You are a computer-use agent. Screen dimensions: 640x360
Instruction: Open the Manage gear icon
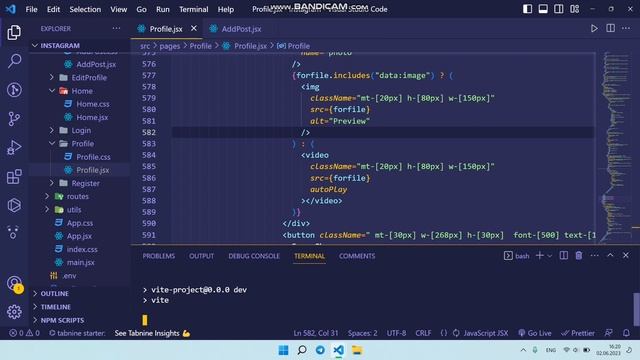[14, 312]
